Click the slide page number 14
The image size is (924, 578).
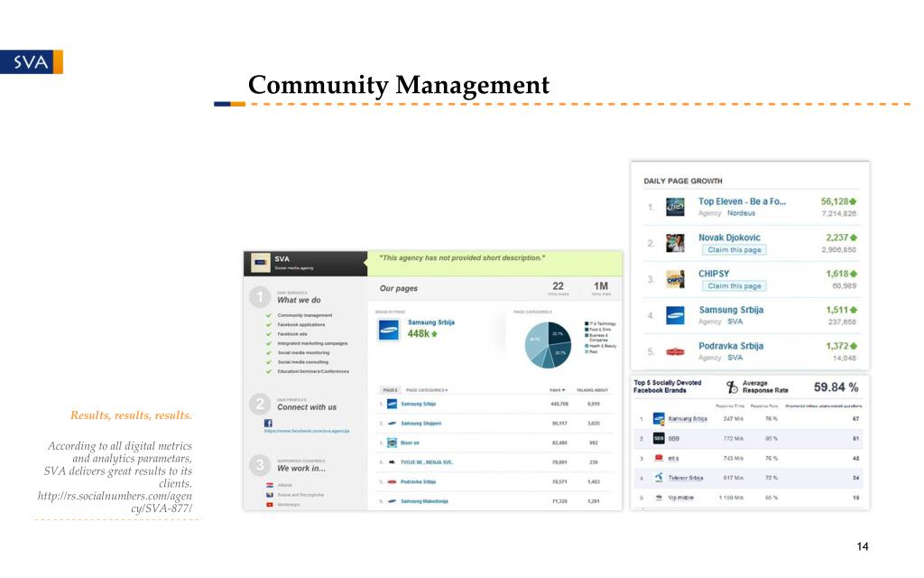pos(862,546)
